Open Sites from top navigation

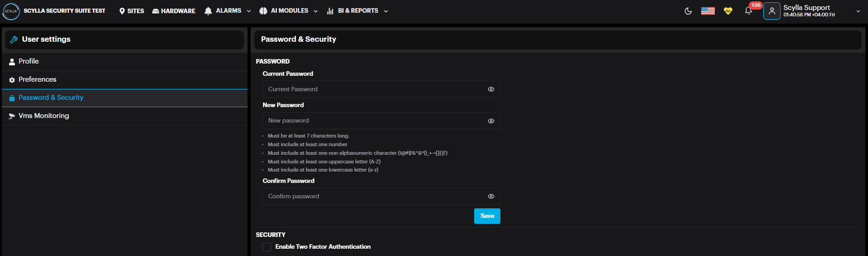click(131, 11)
